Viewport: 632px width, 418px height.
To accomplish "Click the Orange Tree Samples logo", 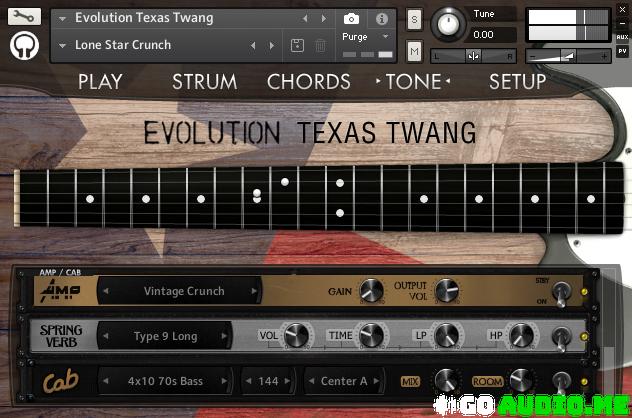I will pyautogui.click(x=25, y=45).
